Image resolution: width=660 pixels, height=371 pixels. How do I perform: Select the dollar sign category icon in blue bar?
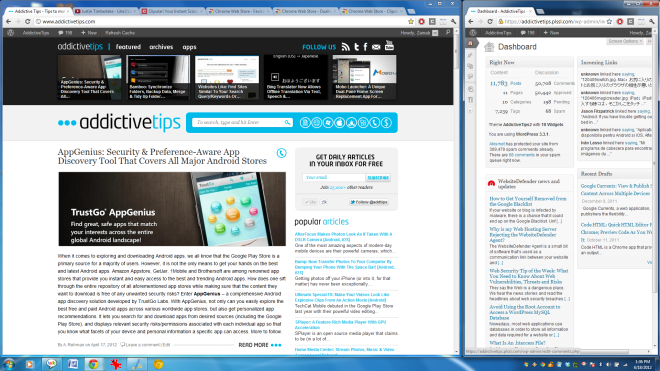(x=386, y=123)
